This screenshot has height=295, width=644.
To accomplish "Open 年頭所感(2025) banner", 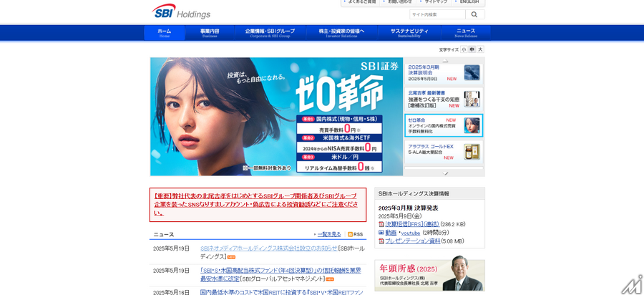I will tap(429, 275).
